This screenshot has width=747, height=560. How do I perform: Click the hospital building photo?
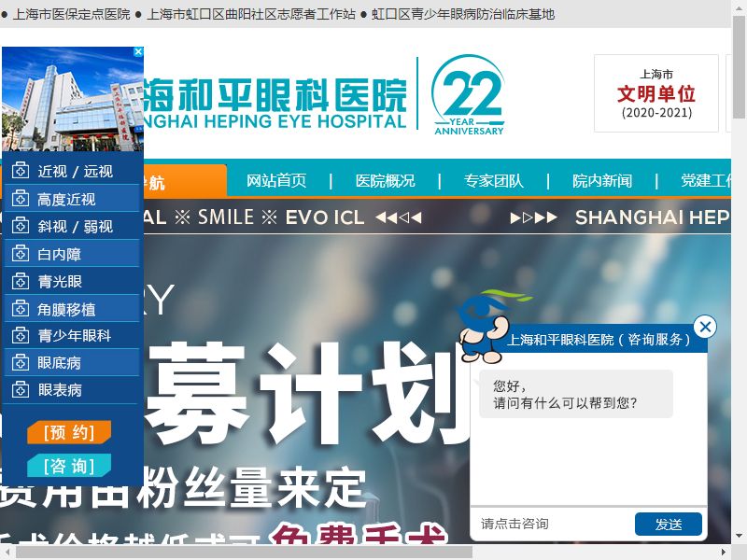click(x=73, y=99)
